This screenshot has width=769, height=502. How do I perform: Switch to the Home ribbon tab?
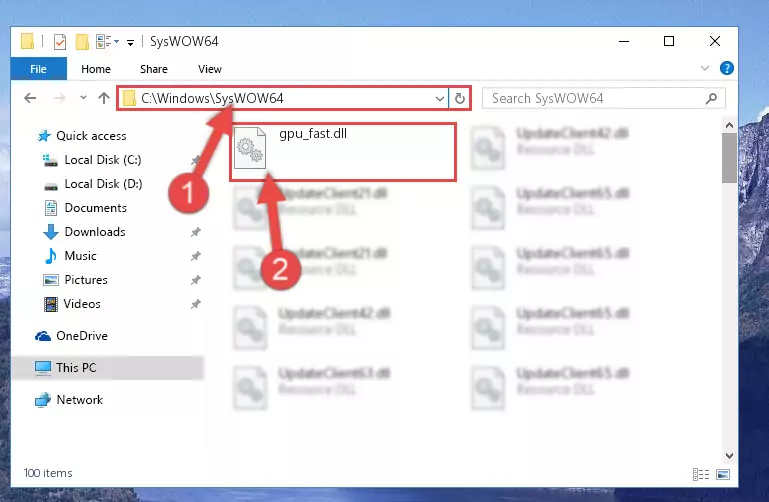click(x=96, y=69)
